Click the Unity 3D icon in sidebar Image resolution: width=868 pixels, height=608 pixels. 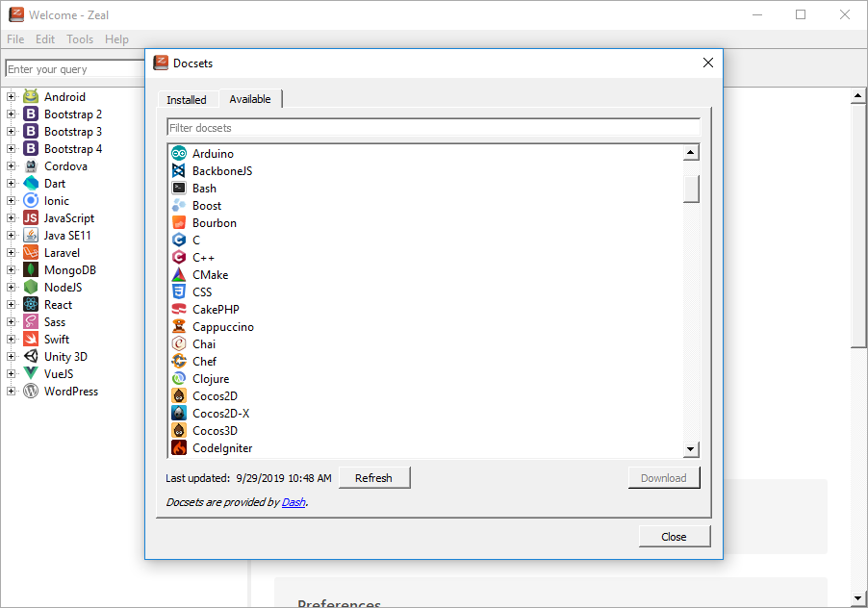click(31, 356)
